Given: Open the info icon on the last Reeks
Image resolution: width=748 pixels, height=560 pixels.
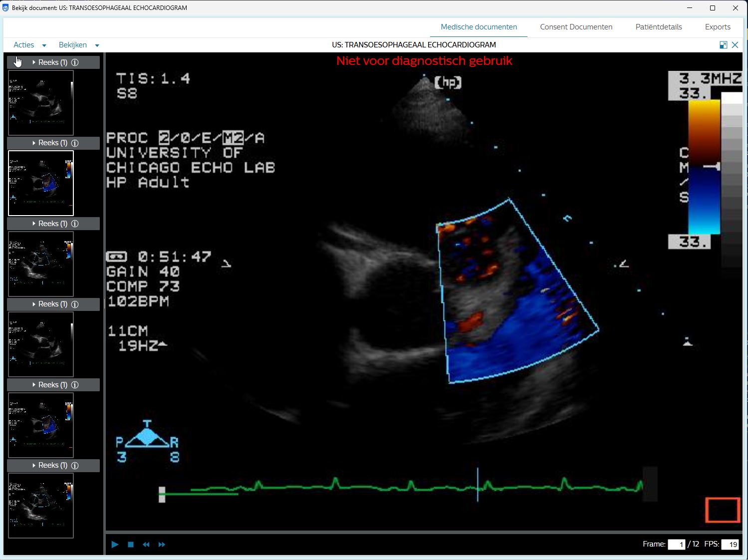Looking at the screenshot, I should coord(75,466).
